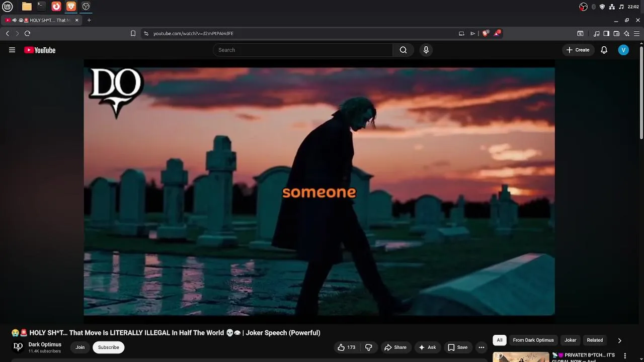Open the Brave main hamburger menu

(637, 33)
